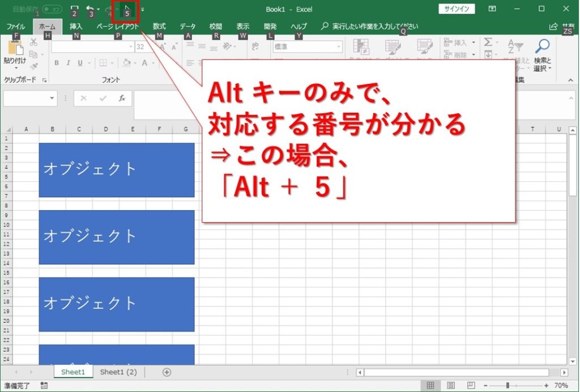The height and width of the screenshot is (392, 580).
Task: Open Customize Quick Access Toolbar dropdown
Action: pyautogui.click(x=143, y=9)
